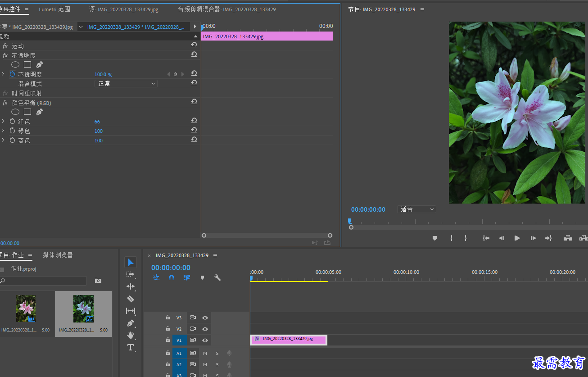Reset the 红色 parameter

point(194,121)
